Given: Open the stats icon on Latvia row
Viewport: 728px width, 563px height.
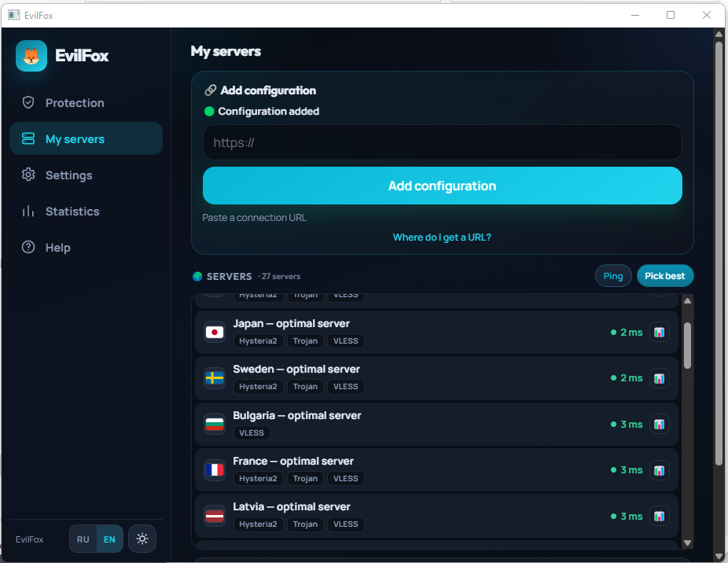Looking at the screenshot, I should click(x=660, y=516).
